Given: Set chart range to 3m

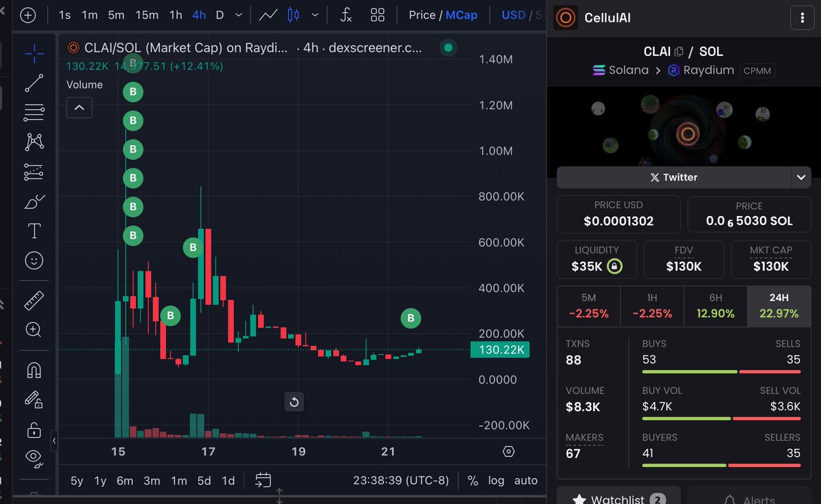Looking at the screenshot, I should point(151,481).
